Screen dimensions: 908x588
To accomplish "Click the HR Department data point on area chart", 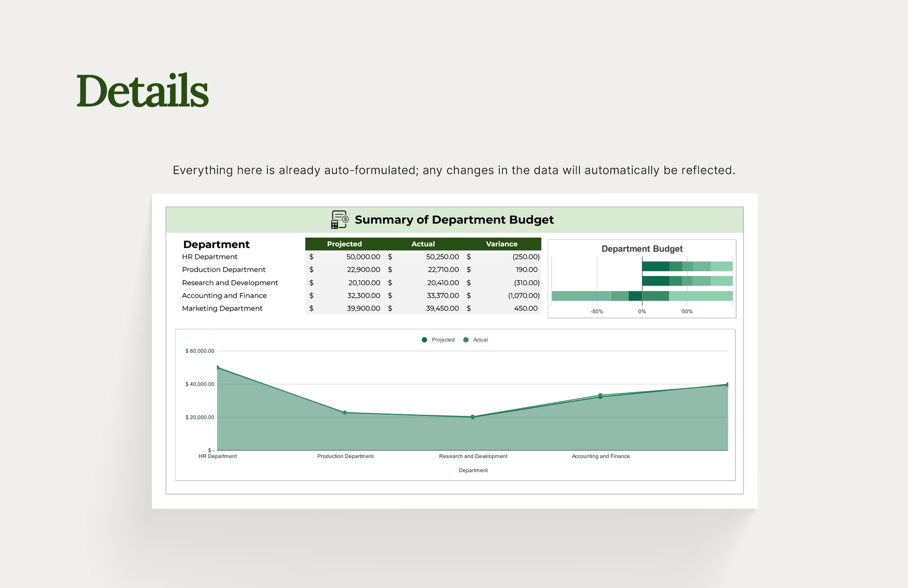I will (218, 368).
